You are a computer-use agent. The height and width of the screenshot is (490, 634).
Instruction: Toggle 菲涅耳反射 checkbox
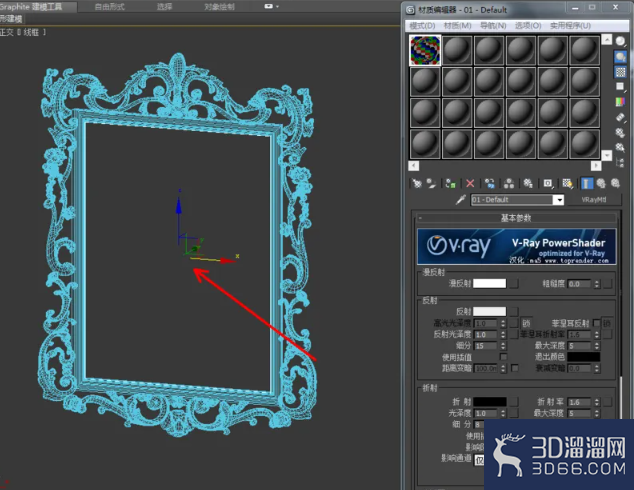[x=596, y=323]
